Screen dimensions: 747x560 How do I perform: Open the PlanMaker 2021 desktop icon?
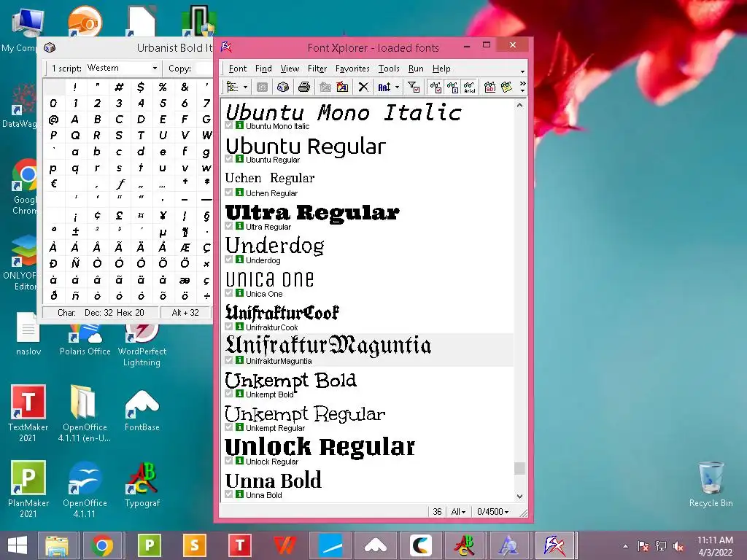[x=28, y=489]
